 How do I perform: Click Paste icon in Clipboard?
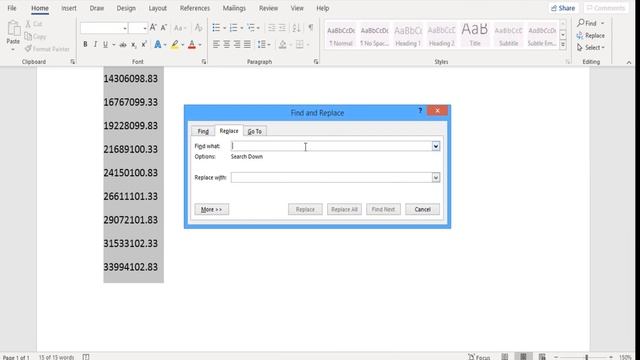click(x=13, y=29)
